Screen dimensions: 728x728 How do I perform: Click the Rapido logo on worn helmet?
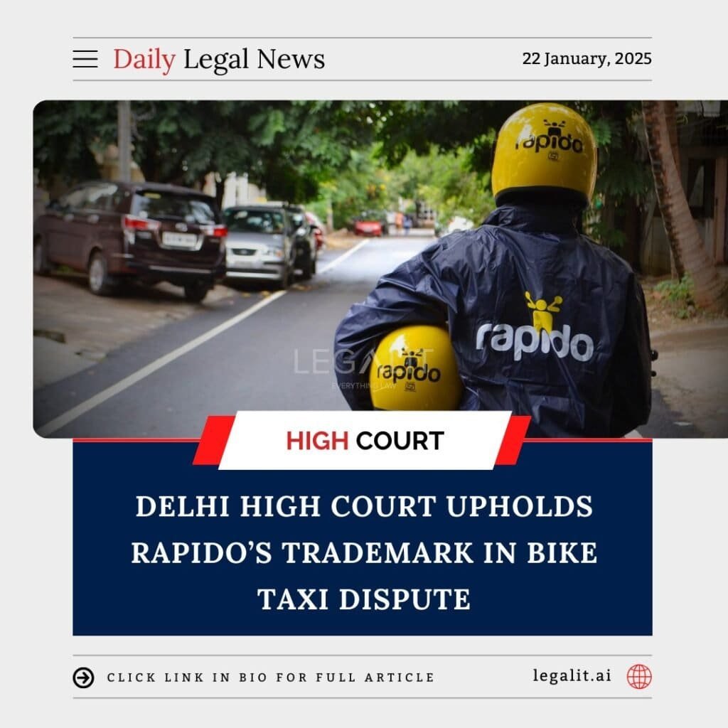pos(550,141)
